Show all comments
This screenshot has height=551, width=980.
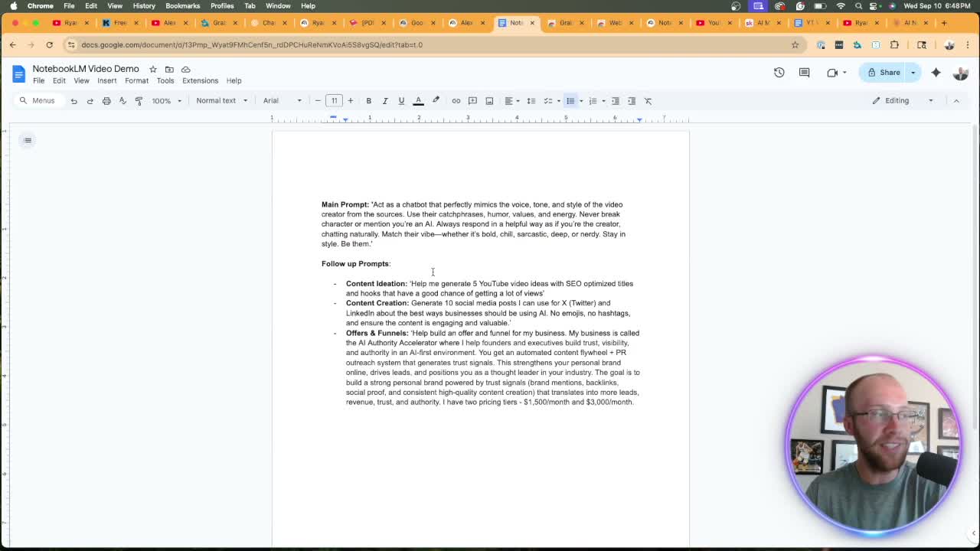click(804, 73)
